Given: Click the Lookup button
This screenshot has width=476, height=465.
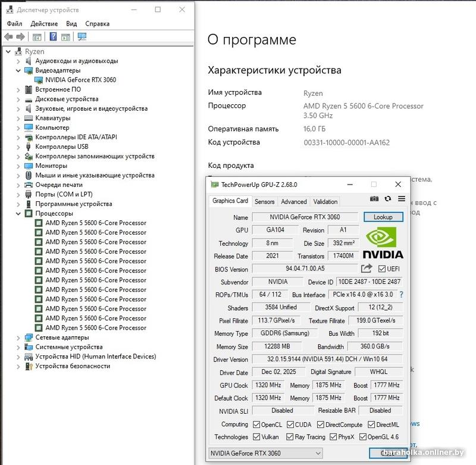Looking at the screenshot, I should pos(383,217).
